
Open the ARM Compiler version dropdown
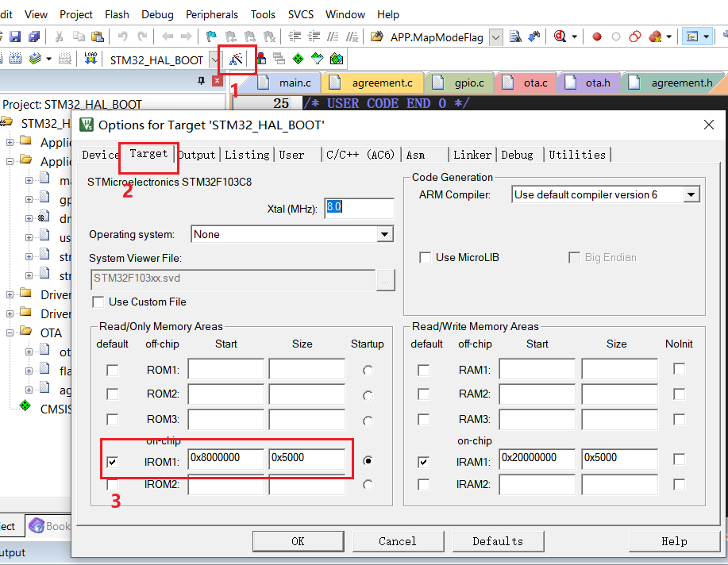[690, 194]
